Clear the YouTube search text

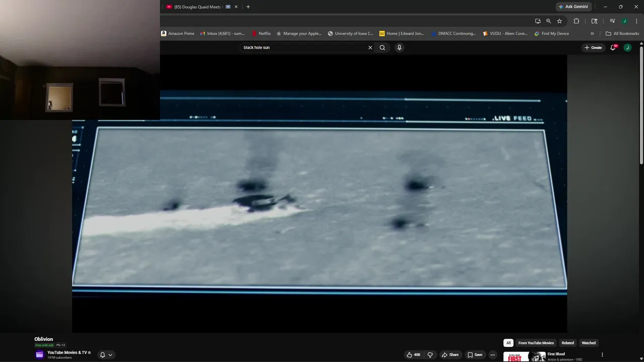370,48
